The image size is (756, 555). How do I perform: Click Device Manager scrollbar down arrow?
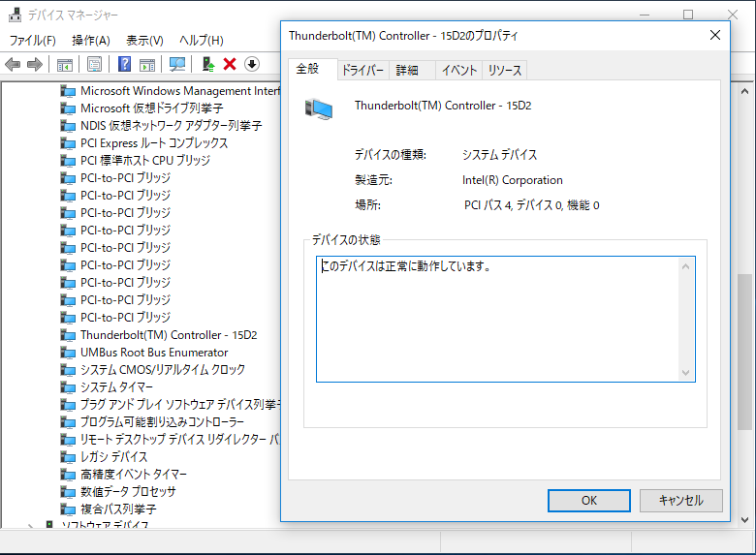click(744, 520)
